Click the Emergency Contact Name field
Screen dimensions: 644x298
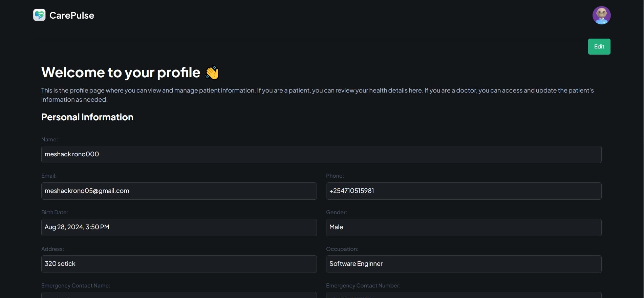pos(179,295)
